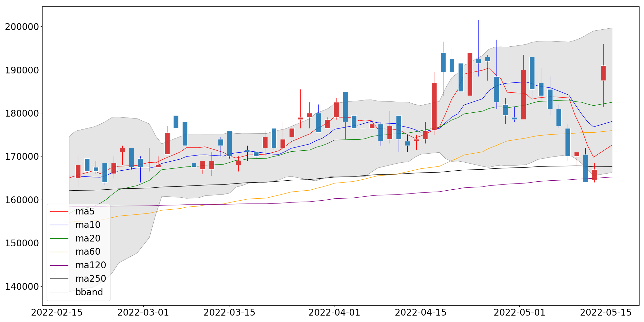Image resolution: width=644 pixels, height=322 pixels.
Task: Click the 2022-05-01 x-axis date label
Action: (x=519, y=313)
